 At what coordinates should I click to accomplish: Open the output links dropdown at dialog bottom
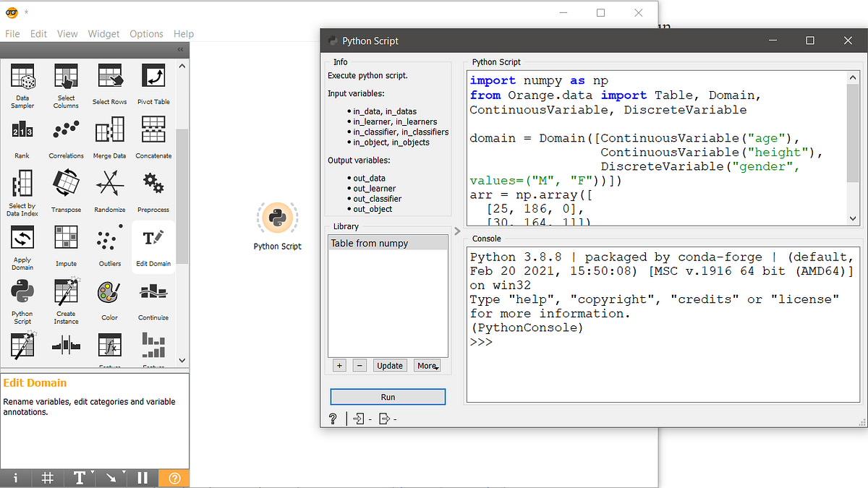pyautogui.click(x=385, y=418)
